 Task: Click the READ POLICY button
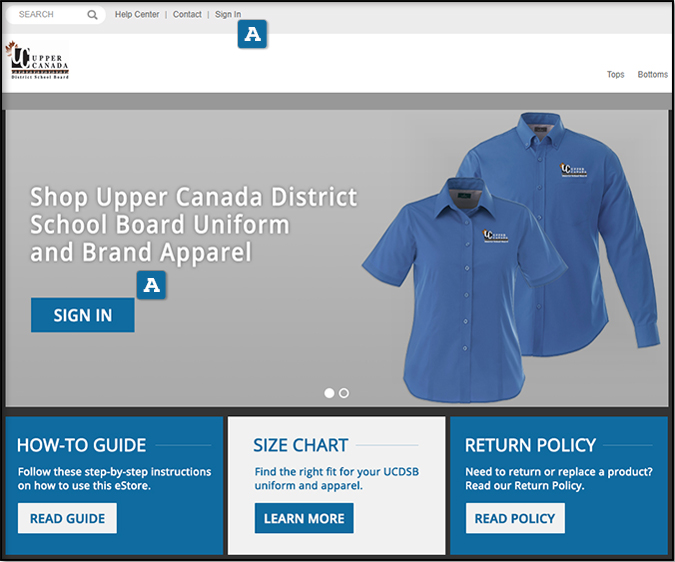pyautogui.click(x=515, y=518)
